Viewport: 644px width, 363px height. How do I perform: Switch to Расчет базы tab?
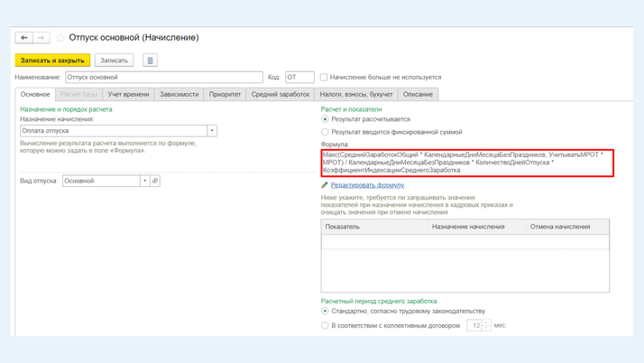tap(78, 94)
